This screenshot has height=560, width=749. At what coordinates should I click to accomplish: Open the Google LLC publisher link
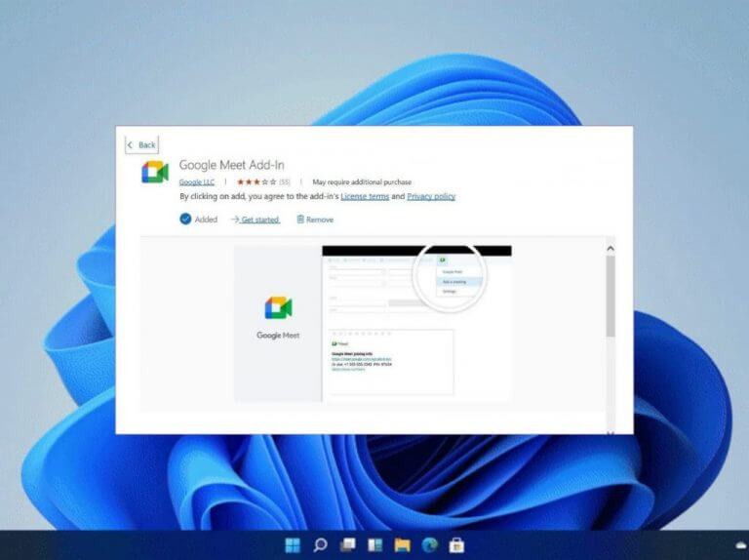coord(197,182)
